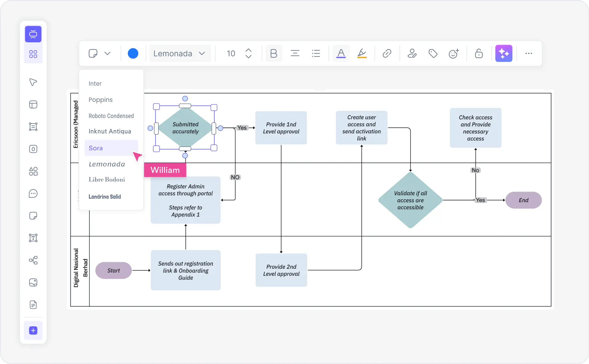Screen dimensions: 589x364
Task: Open the more options ellipsis menu
Action: click(x=529, y=53)
